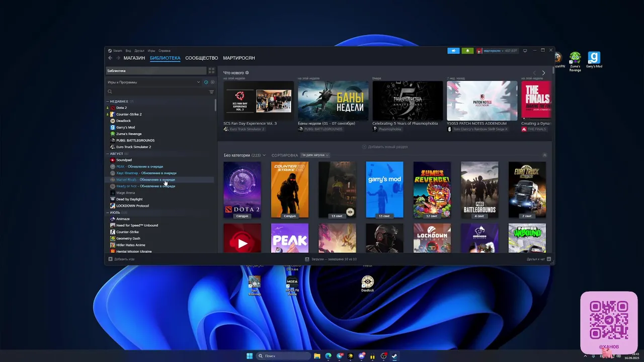Open the Справка menu
The width and height of the screenshot is (644, 362).
coord(165,51)
